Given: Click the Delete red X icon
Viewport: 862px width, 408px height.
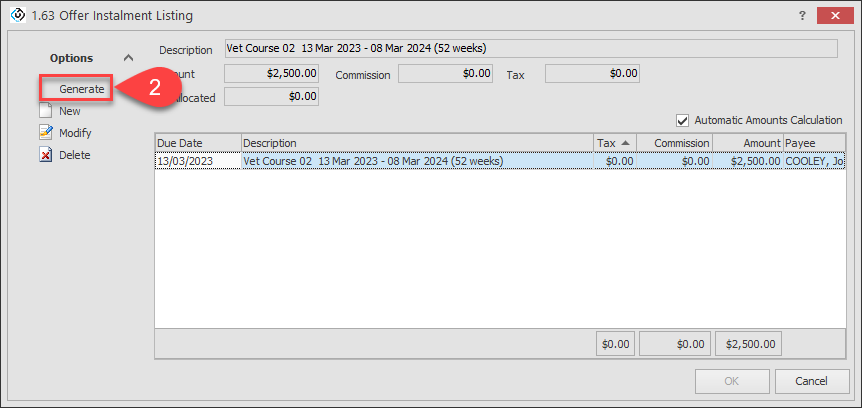Looking at the screenshot, I should click(45, 155).
